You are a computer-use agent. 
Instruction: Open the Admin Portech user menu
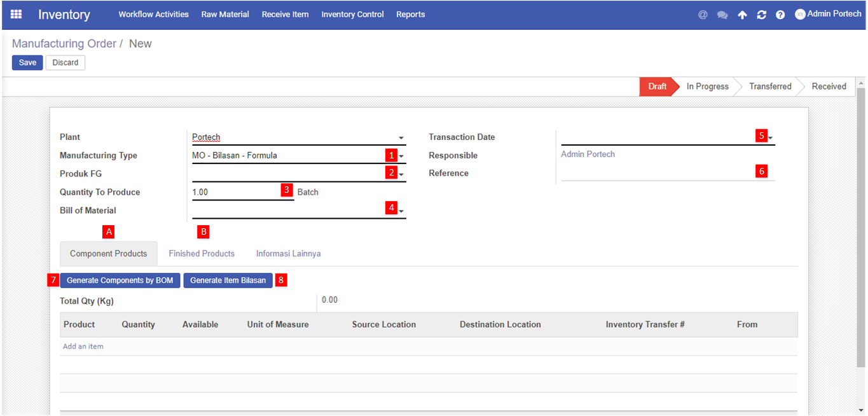point(828,14)
